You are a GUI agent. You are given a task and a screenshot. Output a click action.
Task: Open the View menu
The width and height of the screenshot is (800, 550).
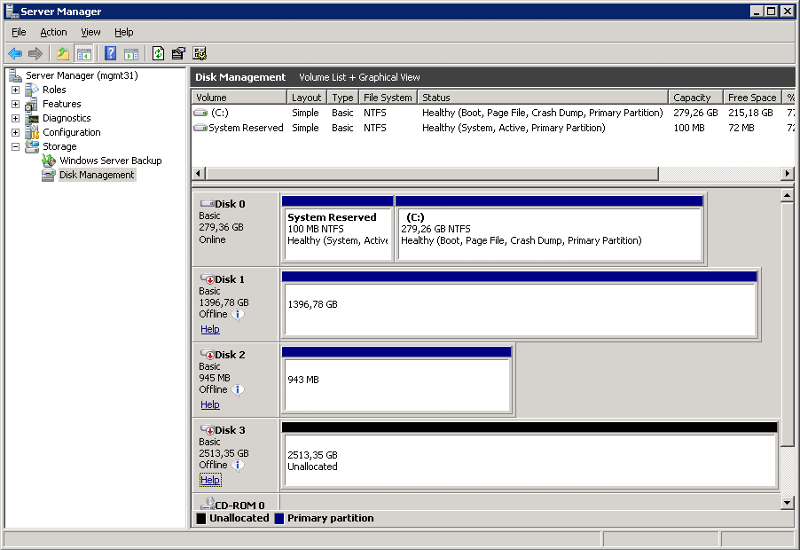point(90,32)
